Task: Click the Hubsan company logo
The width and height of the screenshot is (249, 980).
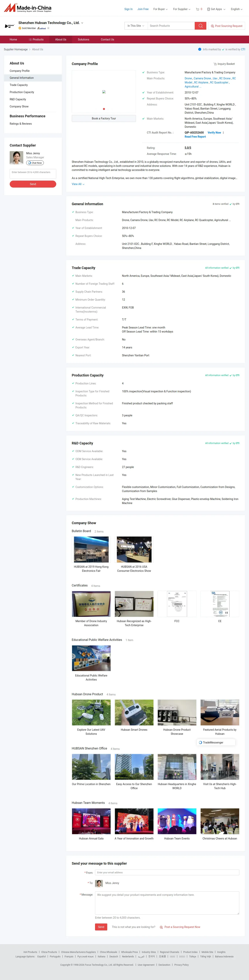Action: 10,26
